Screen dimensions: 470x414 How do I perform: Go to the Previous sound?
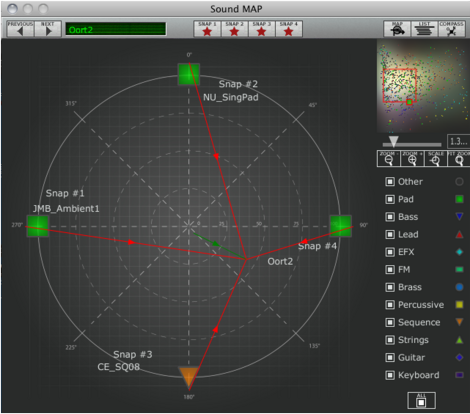20,29
